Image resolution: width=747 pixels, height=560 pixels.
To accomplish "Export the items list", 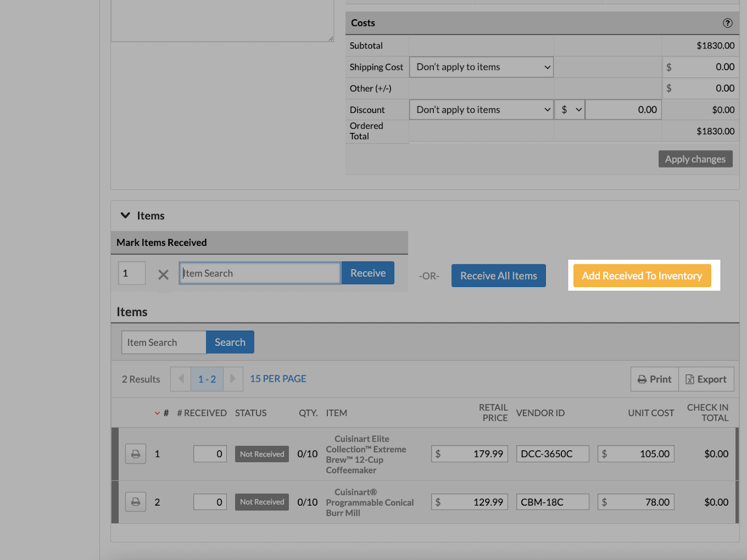I will [x=706, y=379].
